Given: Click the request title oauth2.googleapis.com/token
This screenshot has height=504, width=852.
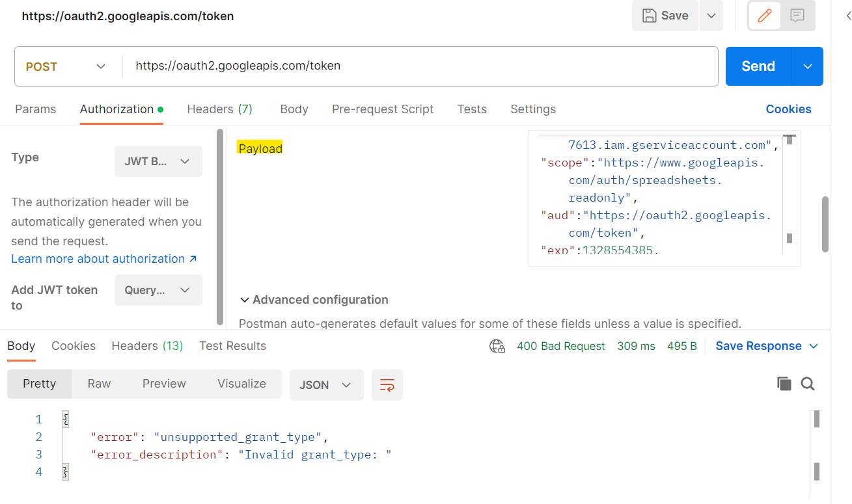Looking at the screenshot, I should 128,17.
